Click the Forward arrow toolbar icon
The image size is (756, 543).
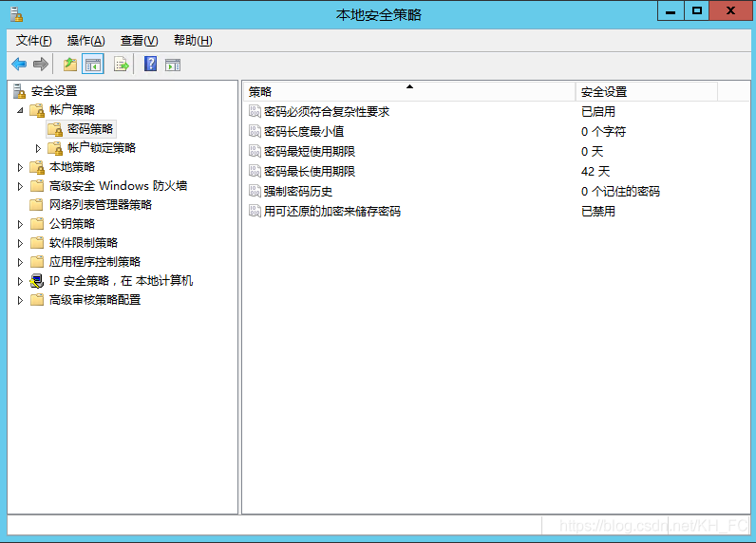[41, 65]
